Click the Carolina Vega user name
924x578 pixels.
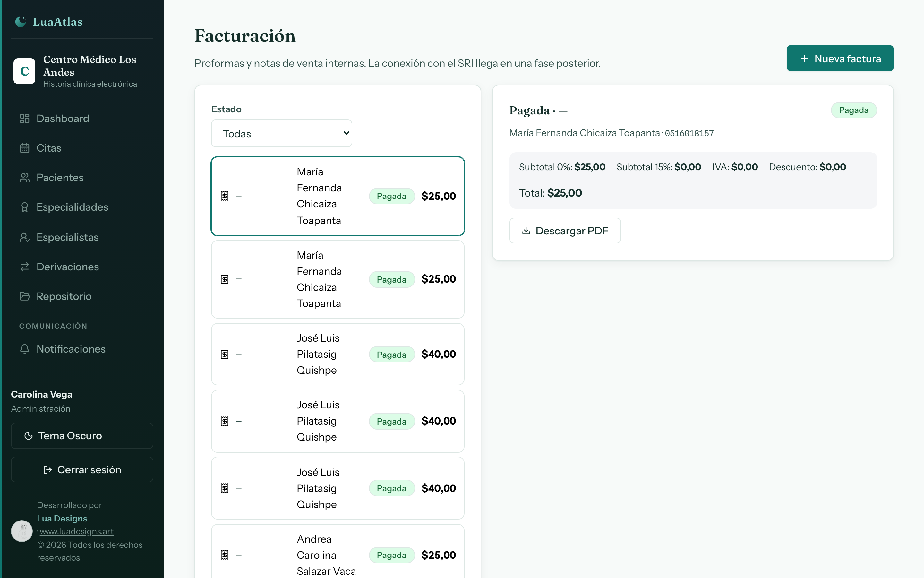42,394
